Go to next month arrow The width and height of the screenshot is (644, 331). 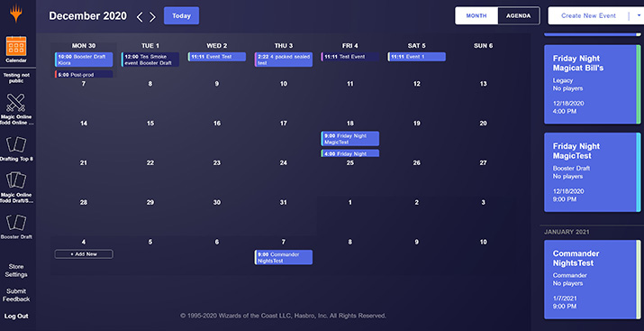tap(152, 17)
